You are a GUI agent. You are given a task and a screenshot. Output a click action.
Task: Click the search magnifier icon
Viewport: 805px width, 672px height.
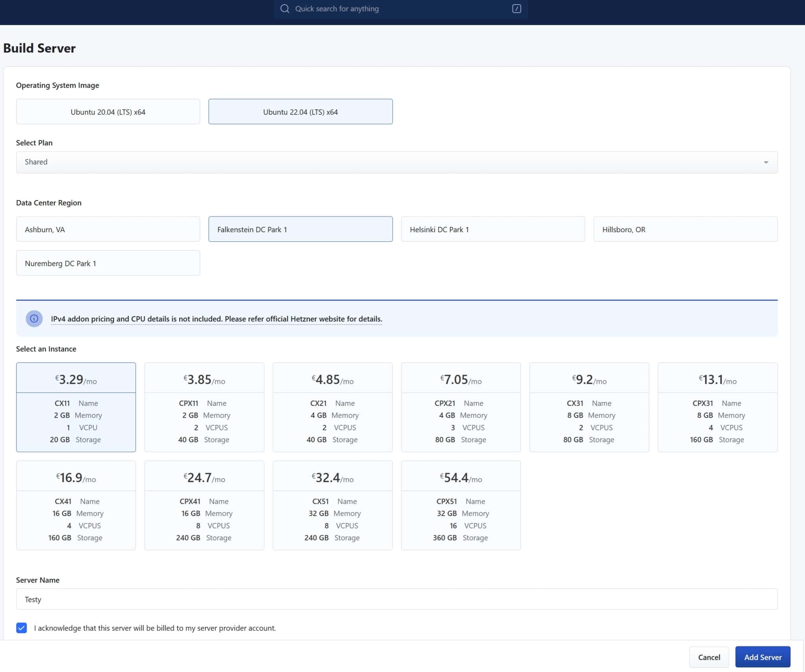pos(285,9)
